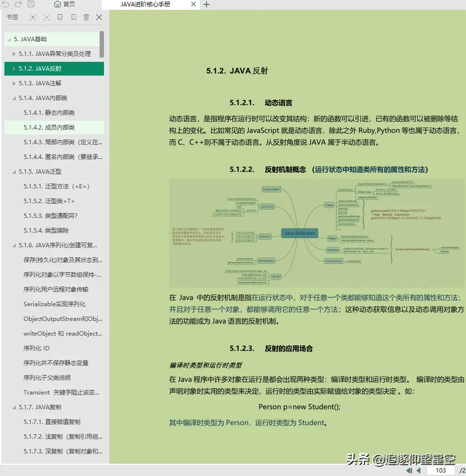Open bookmark 5.1.4. JAVA内部类

click(43, 98)
